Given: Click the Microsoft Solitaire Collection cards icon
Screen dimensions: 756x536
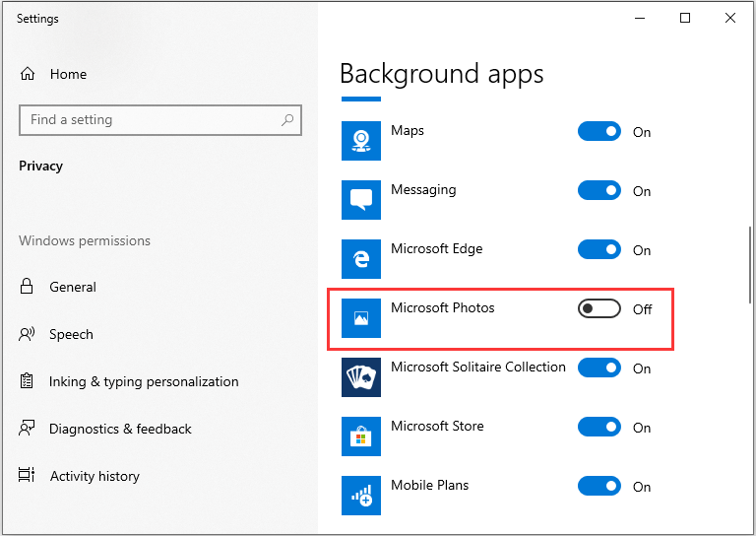Looking at the screenshot, I should pos(361,377).
